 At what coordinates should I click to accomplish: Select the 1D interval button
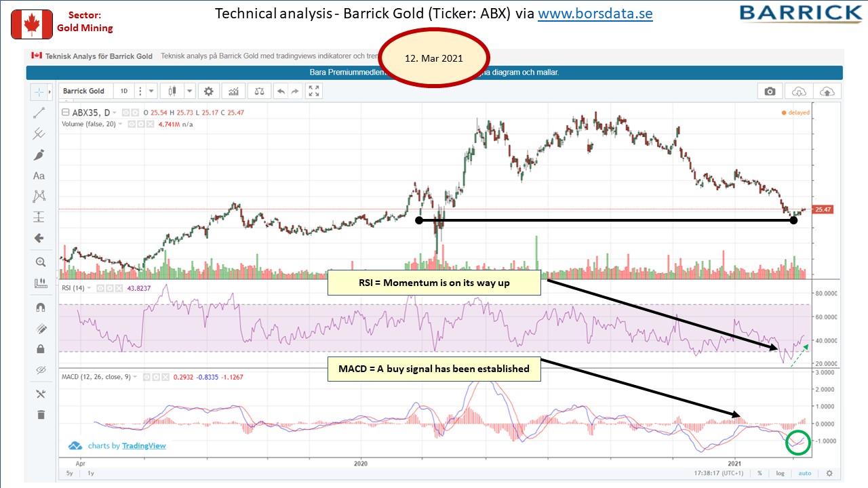click(124, 91)
